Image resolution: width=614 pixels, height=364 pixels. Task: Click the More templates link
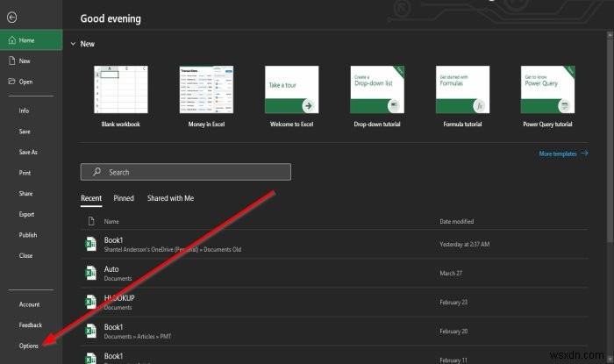(x=558, y=153)
